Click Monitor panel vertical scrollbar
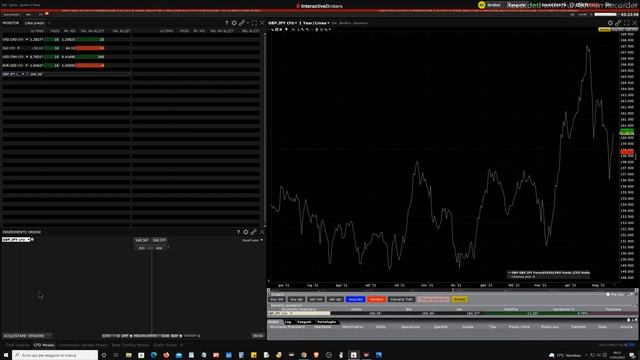 coord(264,129)
